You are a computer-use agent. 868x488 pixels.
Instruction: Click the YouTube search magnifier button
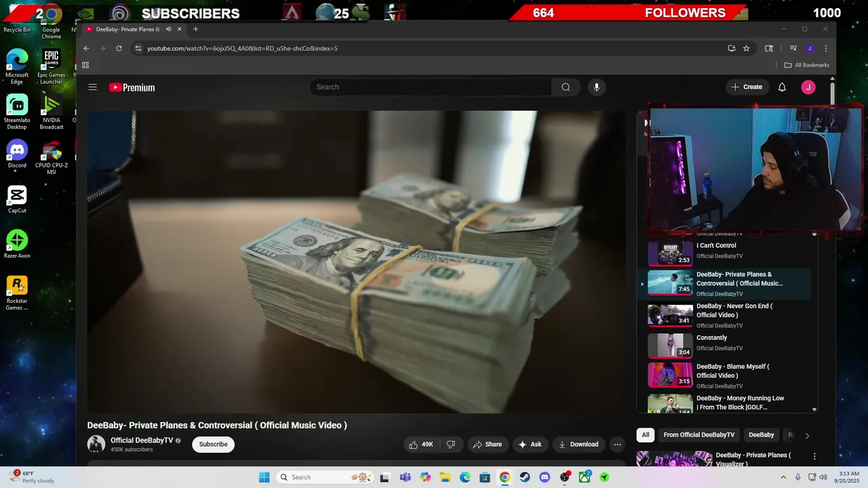pos(566,87)
